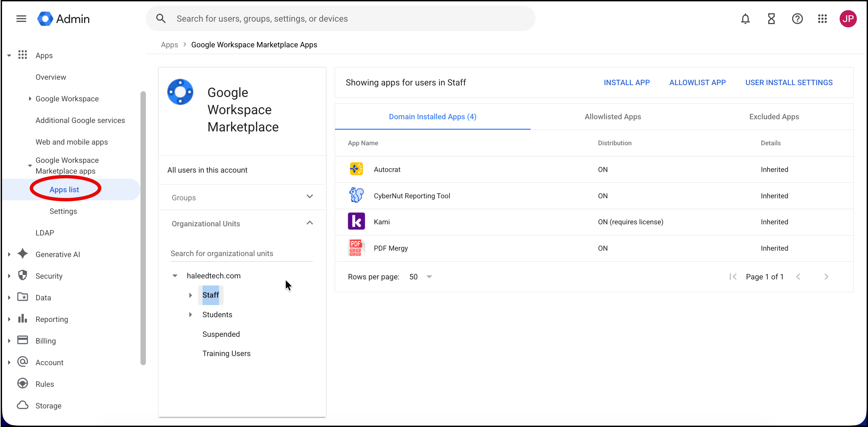Screen dimensions: 868x427
Task: Click the Google Admin logo
Action: click(x=63, y=19)
